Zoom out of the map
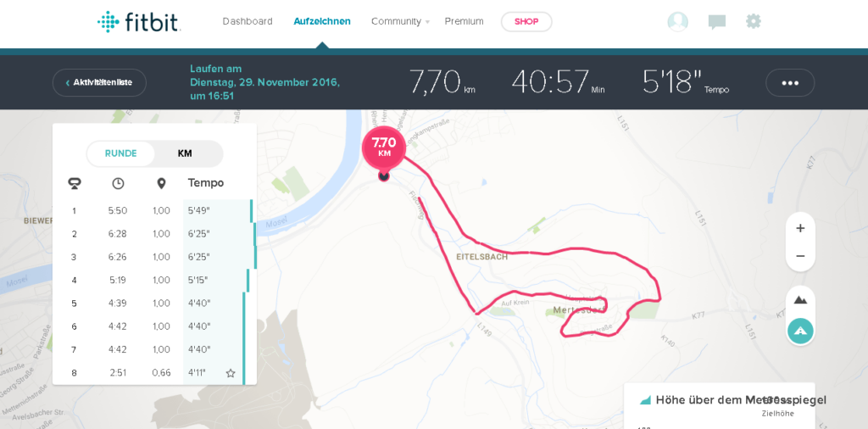868x429 pixels. pos(800,256)
